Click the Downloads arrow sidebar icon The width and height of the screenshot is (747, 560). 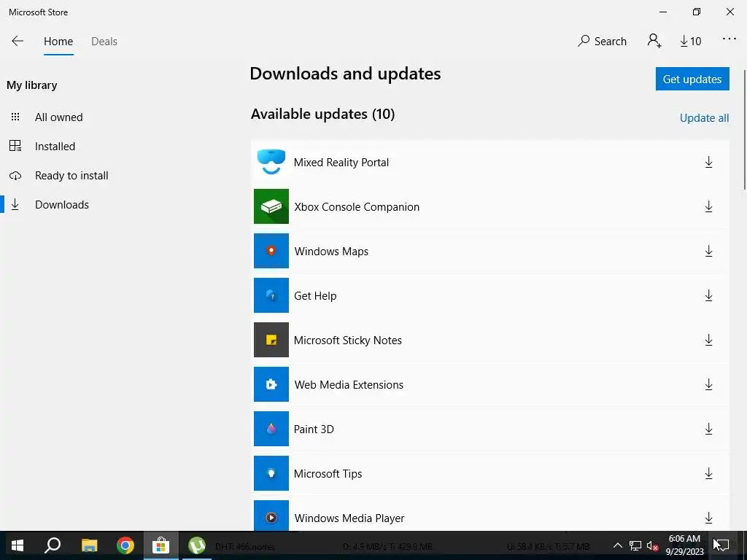pos(15,204)
